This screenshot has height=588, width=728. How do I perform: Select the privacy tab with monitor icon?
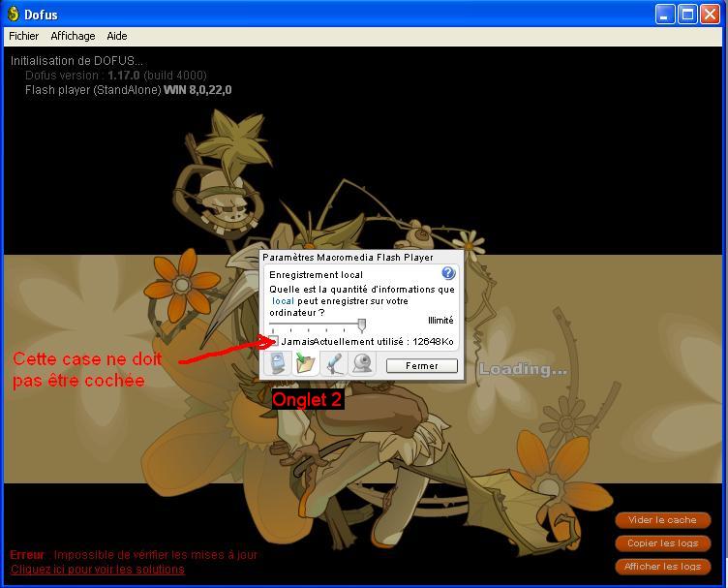278,363
